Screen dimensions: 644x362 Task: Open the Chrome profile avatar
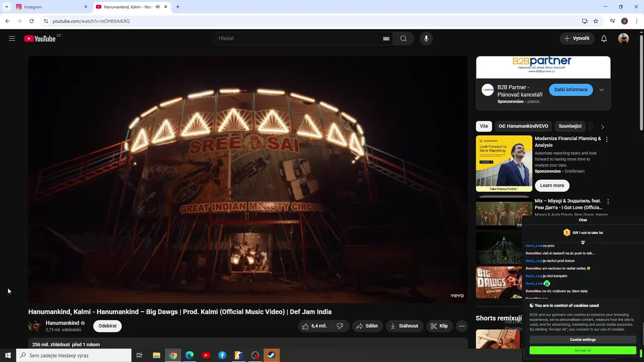(x=624, y=21)
